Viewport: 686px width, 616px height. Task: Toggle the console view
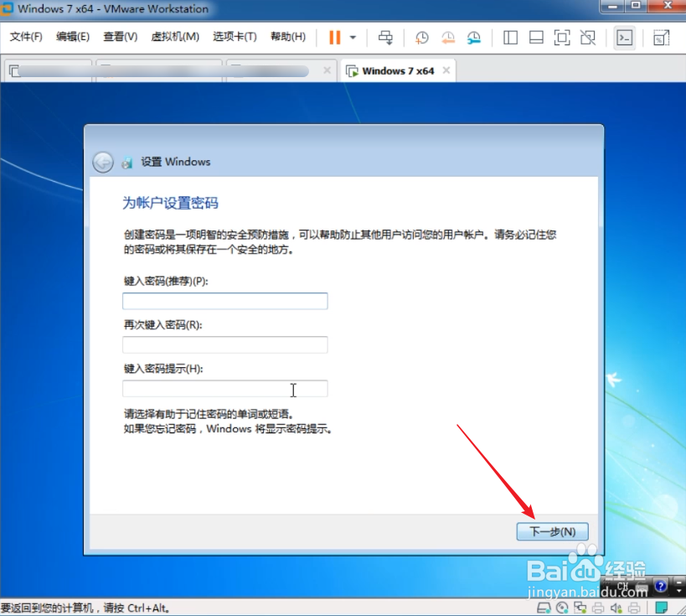pyautogui.click(x=624, y=38)
